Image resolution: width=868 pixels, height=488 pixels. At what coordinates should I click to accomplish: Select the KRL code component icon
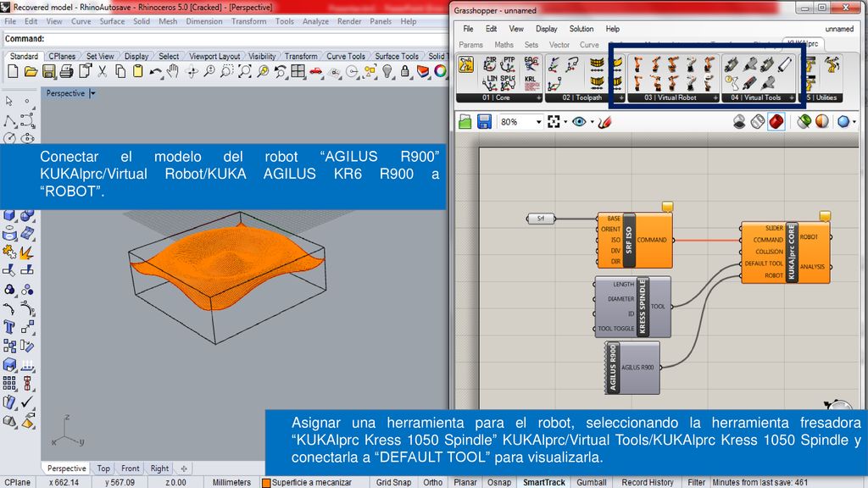[531, 83]
